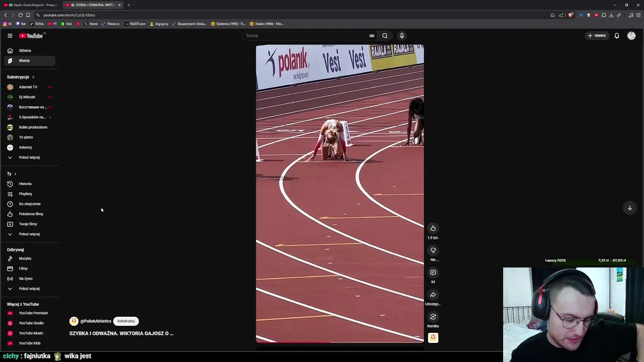The height and width of the screenshot is (362, 644).
Task: Open the YouTube hamburger guide menu
Action: tap(10, 36)
